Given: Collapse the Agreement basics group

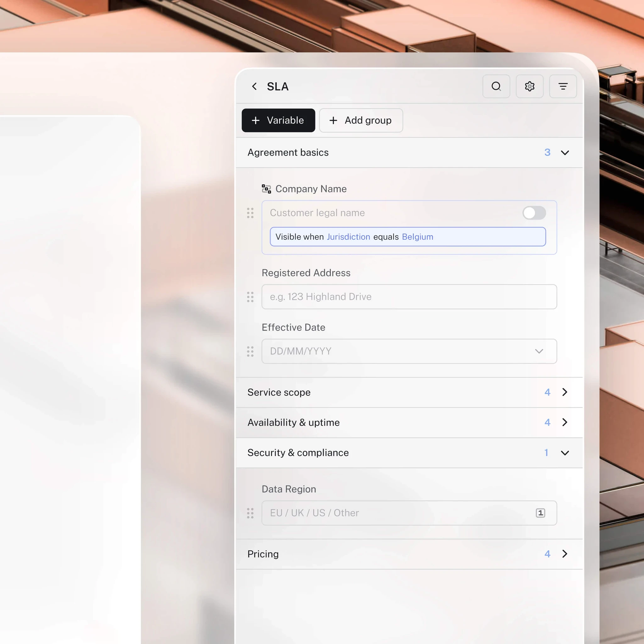Looking at the screenshot, I should tap(565, 153).
